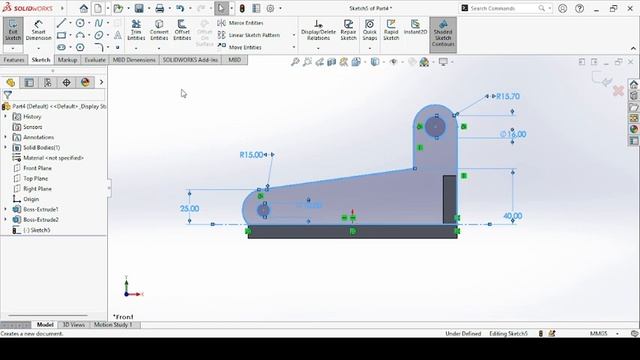Viewport: 640px width, 360px height.
Task: Click the Print icon
Action: (x=160, y=8)
